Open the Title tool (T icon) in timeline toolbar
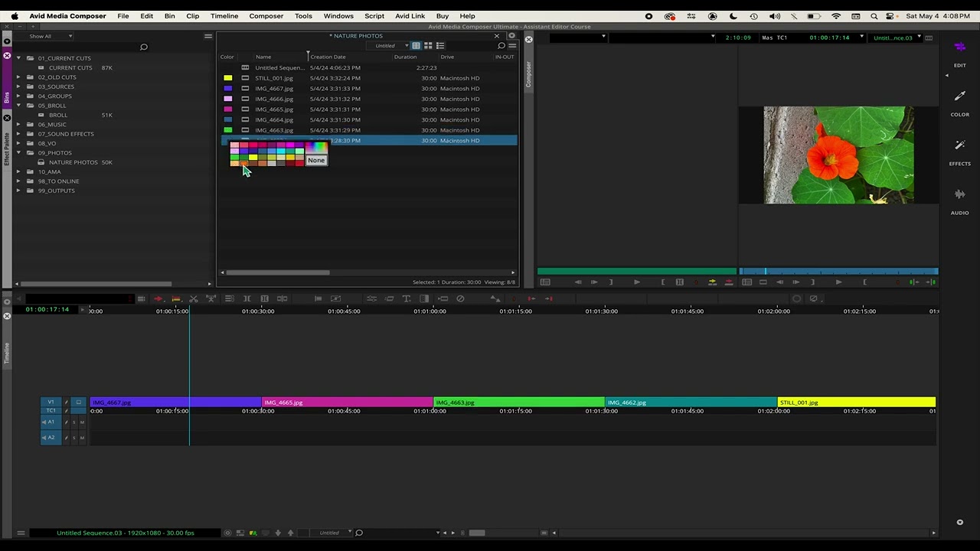Image resolution: width=980 pixels, height=551 pixels. [x=407, y=298]
